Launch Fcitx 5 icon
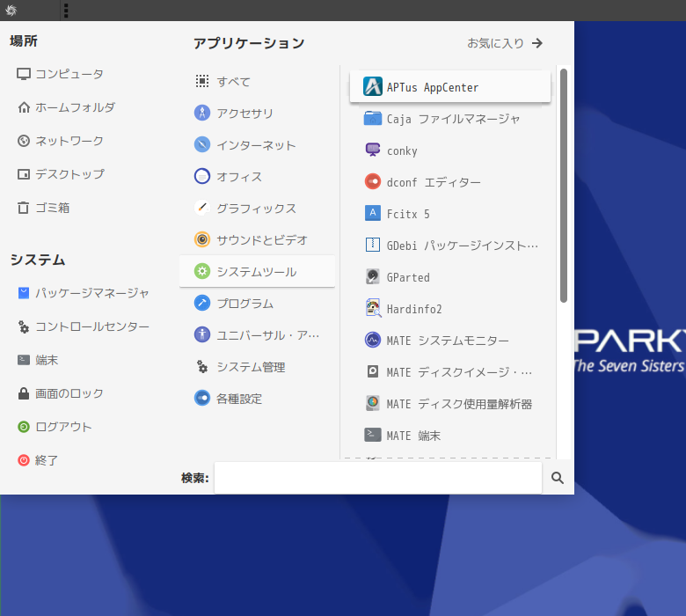This screenshot has width=686, height=616. [373, 213]
